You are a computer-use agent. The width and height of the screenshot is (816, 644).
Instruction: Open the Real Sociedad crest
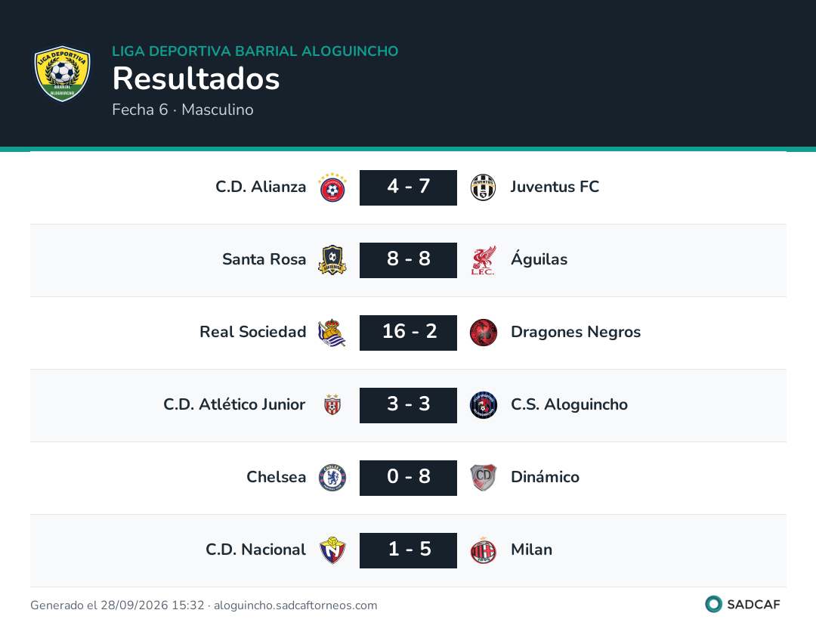pos(332,333)
